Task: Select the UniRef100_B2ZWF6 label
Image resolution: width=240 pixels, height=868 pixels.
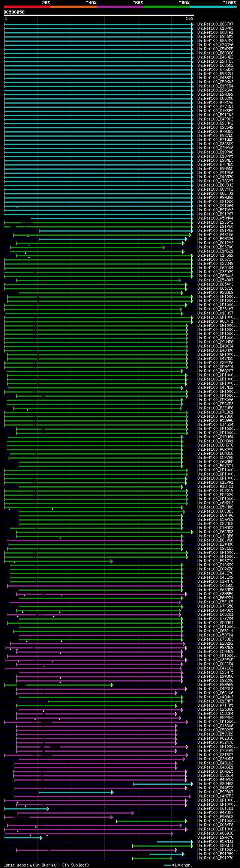Action: click(215, 408)
